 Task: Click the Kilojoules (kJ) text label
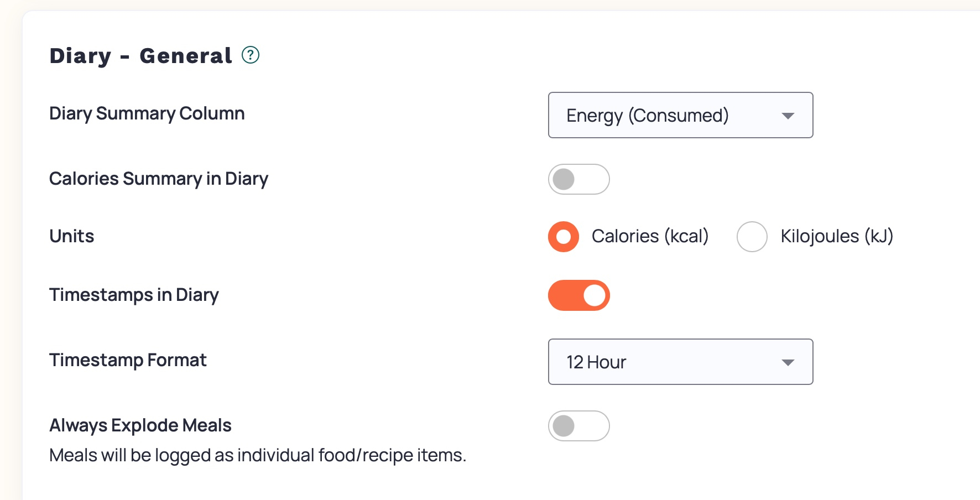tap(836, 236)
